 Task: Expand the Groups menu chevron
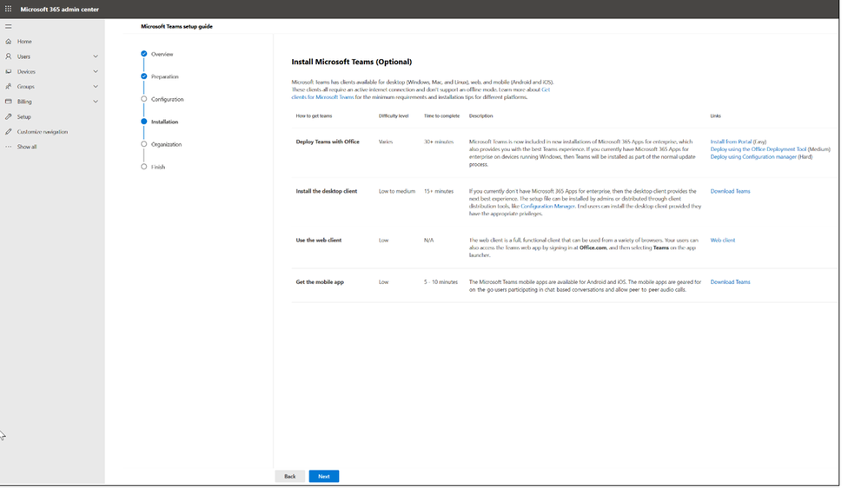coord(96,86)
